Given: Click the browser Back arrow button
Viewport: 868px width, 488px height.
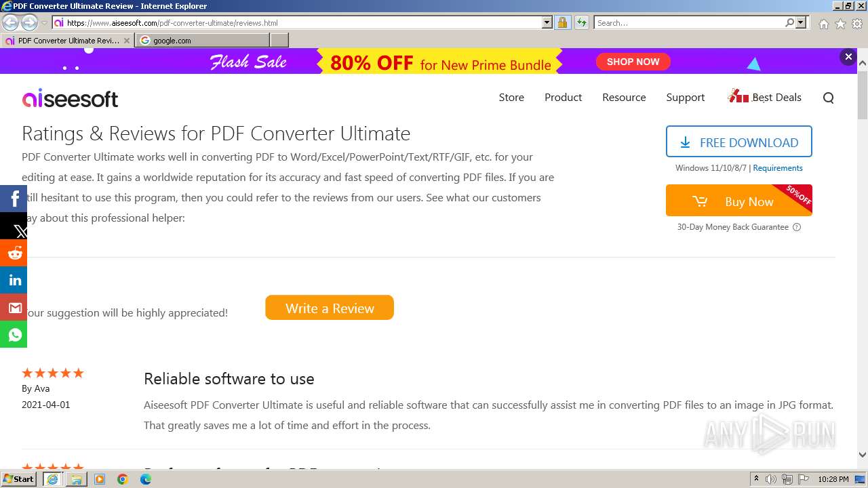Looking at the screenshot, I should click(11, 22).
